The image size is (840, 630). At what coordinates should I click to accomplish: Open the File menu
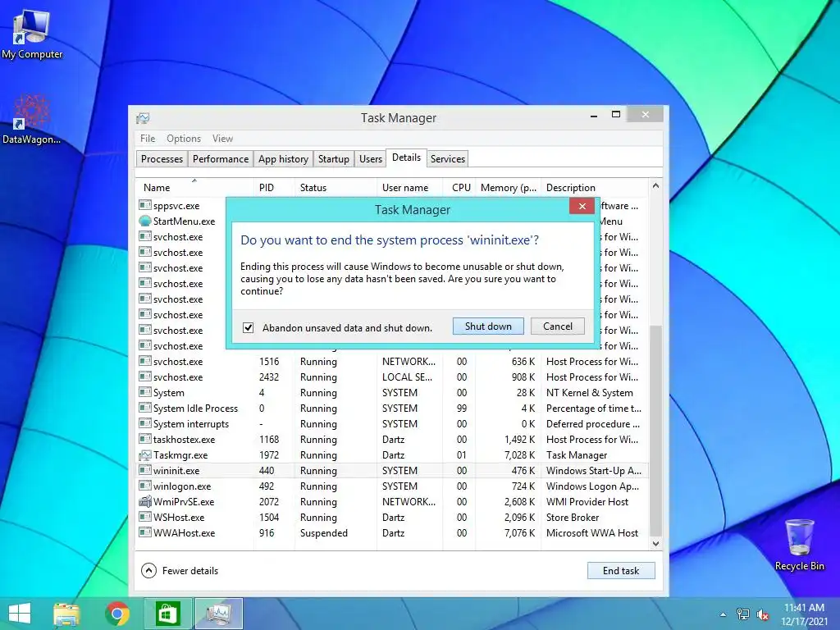pyautogui.click(x=148, y=138)
